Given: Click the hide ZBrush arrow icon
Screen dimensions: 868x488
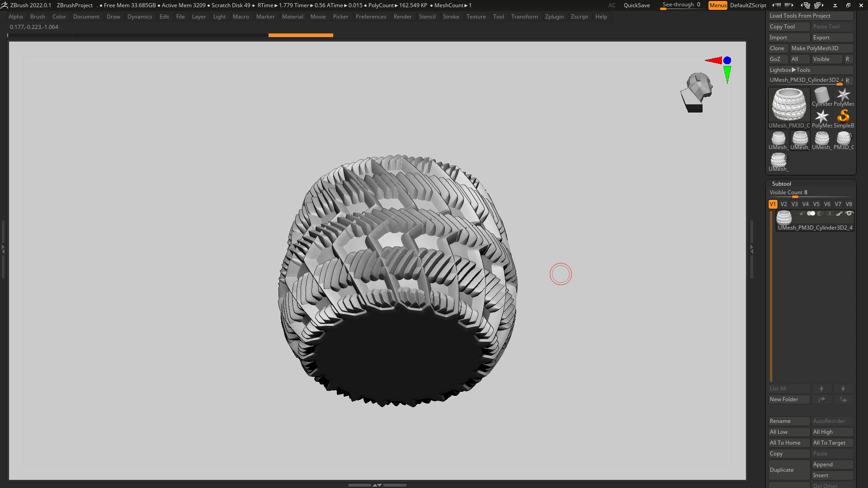Looking at the screenshot, I should pyautogui.click(x=835, y=5).
